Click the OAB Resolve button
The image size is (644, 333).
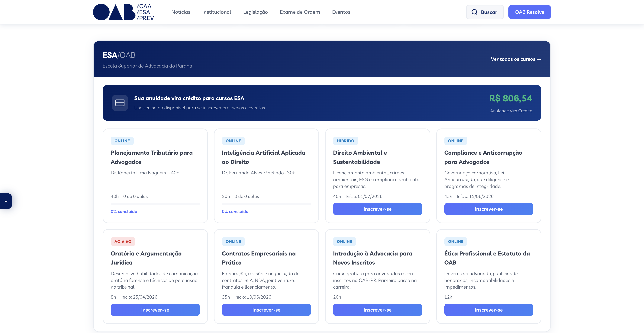(529, 12)
